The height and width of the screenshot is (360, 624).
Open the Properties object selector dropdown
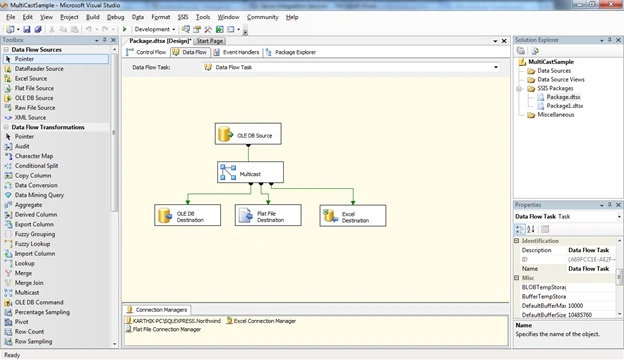coord(619,217)
